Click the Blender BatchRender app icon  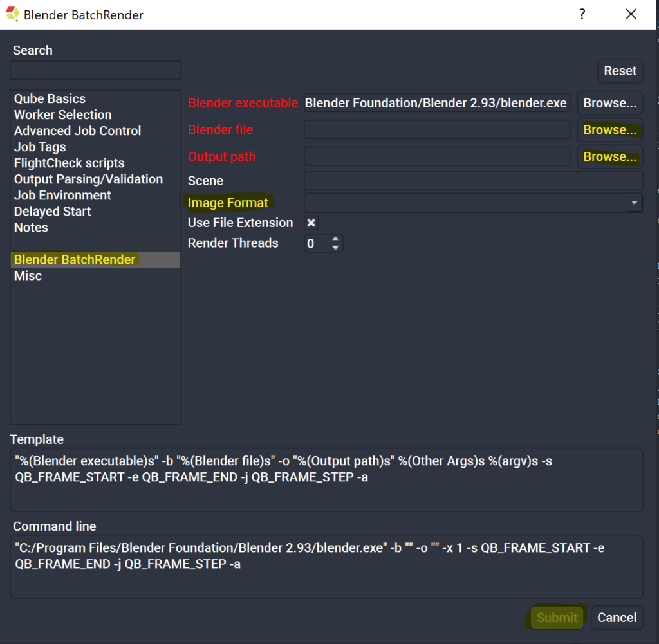pos(12,14)
